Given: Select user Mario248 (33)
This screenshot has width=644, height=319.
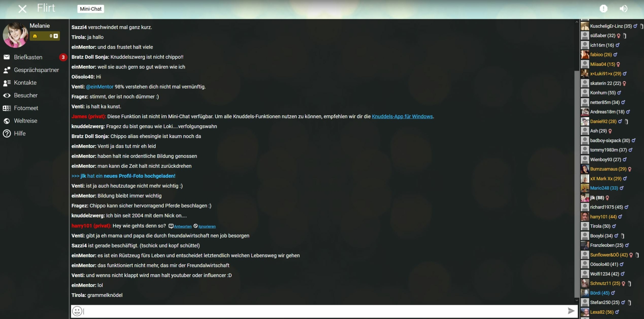Looking at the screenshot, I should (604, 188).
